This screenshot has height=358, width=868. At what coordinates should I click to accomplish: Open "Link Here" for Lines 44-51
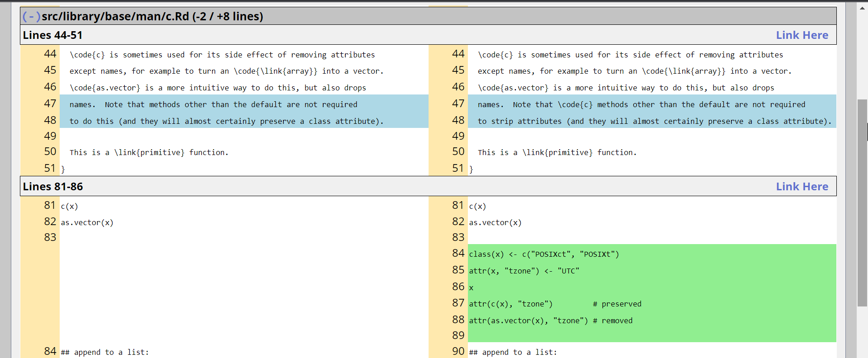tap(802, 35)
